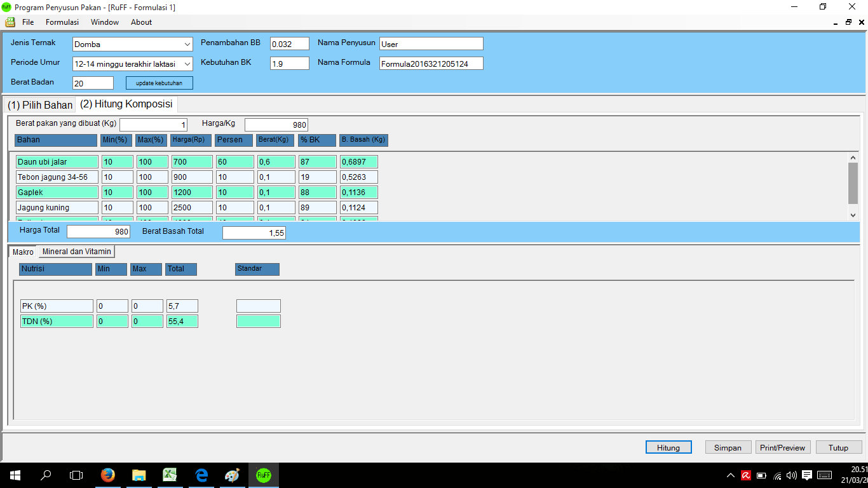
Task: Click the Berat Badan input field
Action: coord(93,83)
